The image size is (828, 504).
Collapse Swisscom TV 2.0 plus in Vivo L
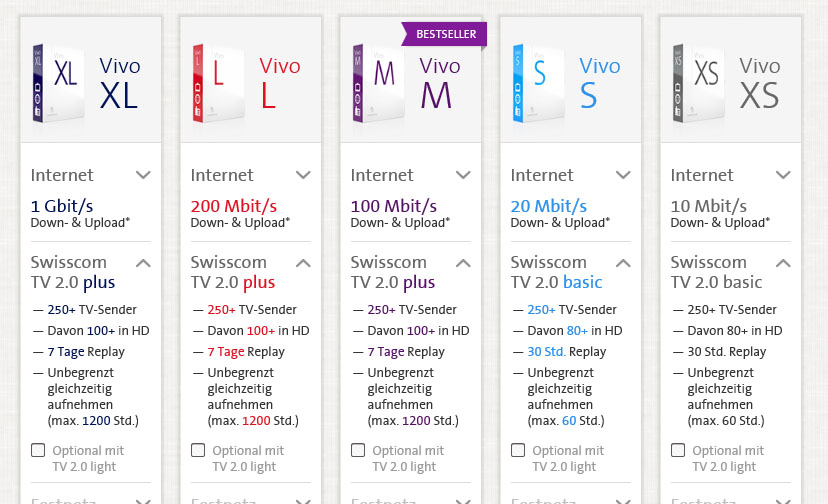click(303, 263)
